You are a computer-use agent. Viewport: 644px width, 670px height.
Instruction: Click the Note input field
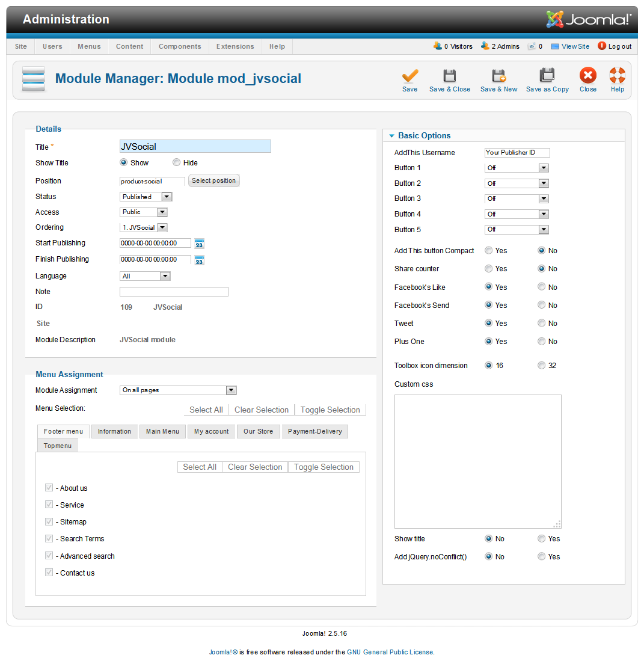pyautogui.click(x=174, y=292)
